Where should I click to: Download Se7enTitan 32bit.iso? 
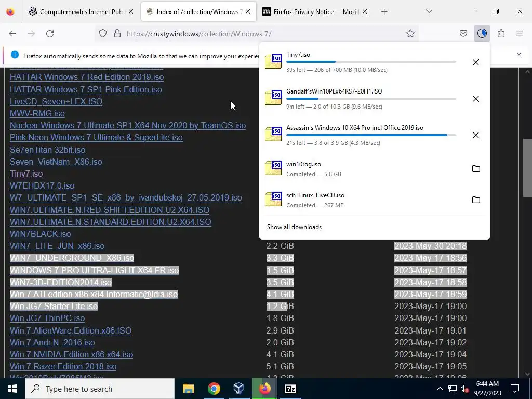(47, 150)
